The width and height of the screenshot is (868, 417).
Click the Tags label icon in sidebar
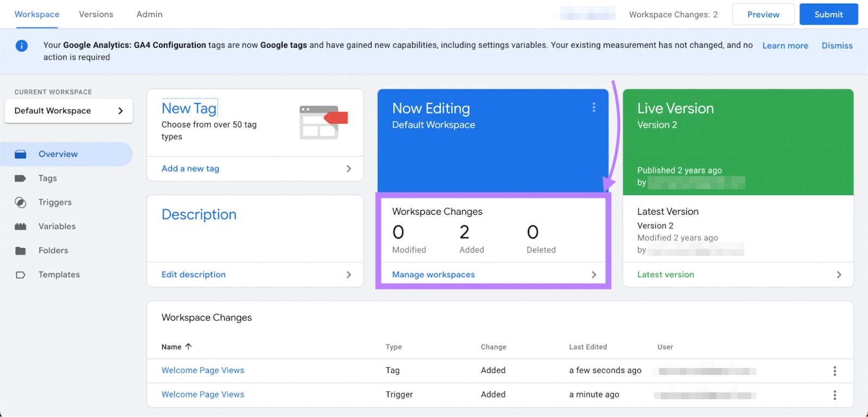click(21, 178)
